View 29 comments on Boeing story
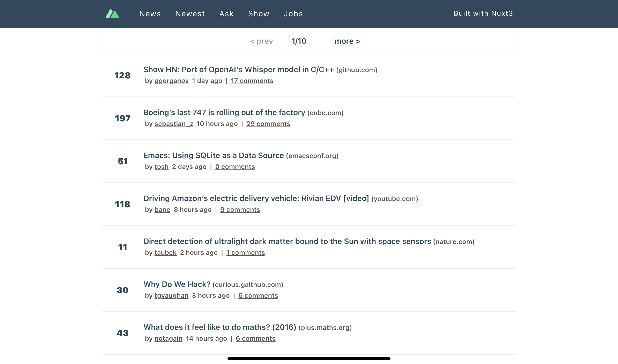The height and width of the screenshot is (364, 618). (x=268, y=124)
